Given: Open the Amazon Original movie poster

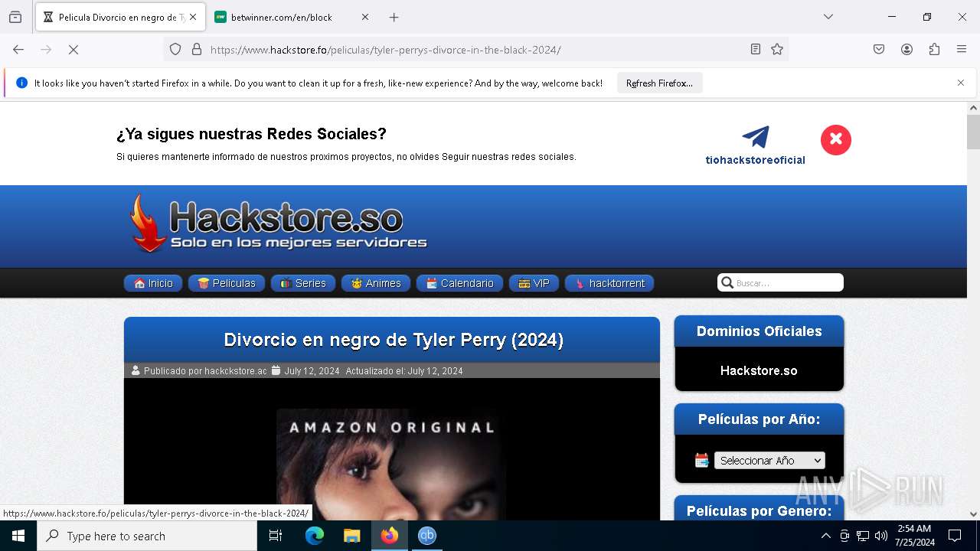Looking at the screenshot, I should tap(391, 465).
